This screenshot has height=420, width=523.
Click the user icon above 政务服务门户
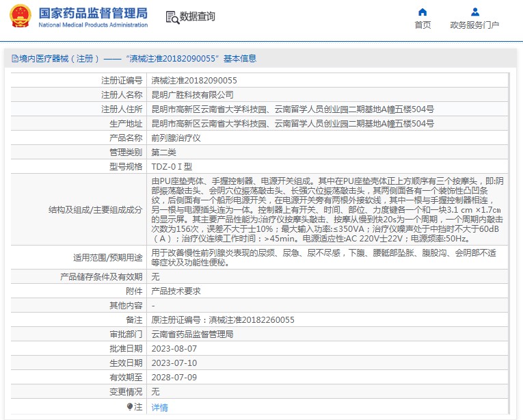click(x=474, y=12)
